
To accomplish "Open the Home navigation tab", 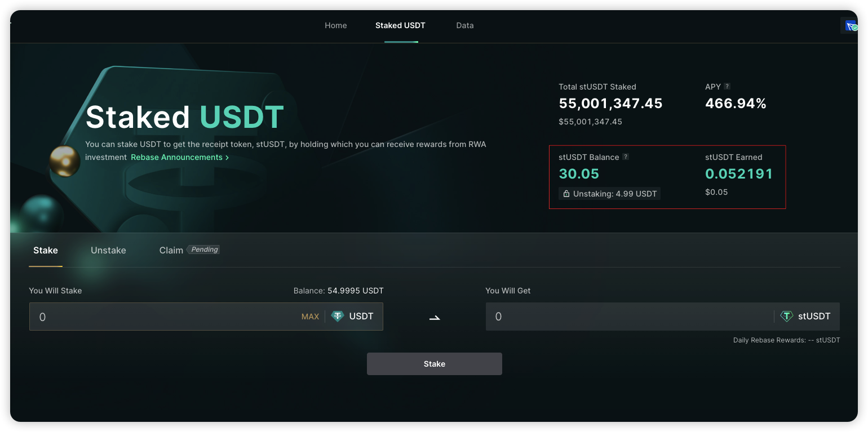I will [x=336, y=25].
